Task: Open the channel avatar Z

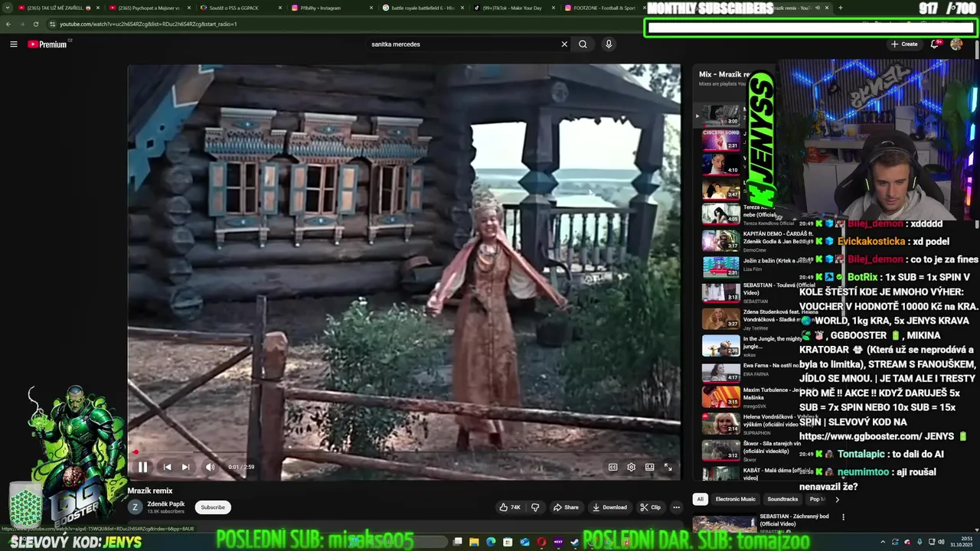Action: [135, 507]
